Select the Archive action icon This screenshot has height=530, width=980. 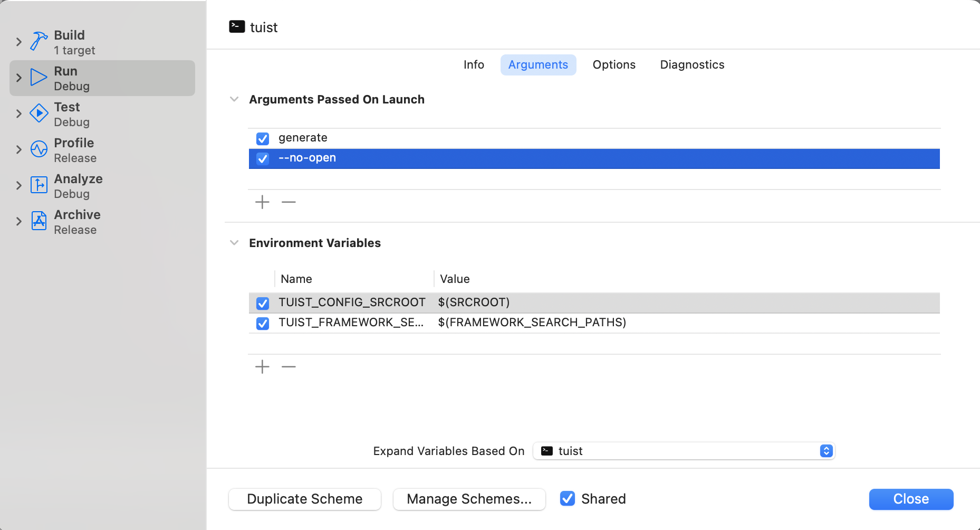tap(39, 221)
